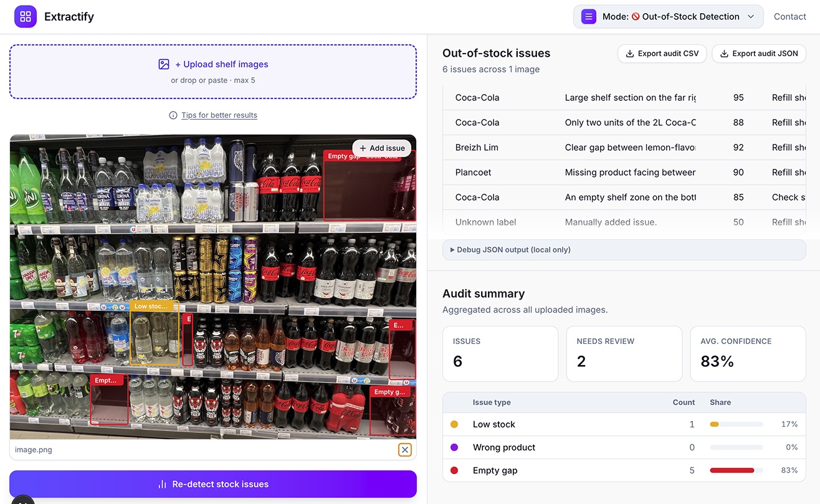Click the Empty gap share bar
This screenshot has height=504, width=820.
737,470
